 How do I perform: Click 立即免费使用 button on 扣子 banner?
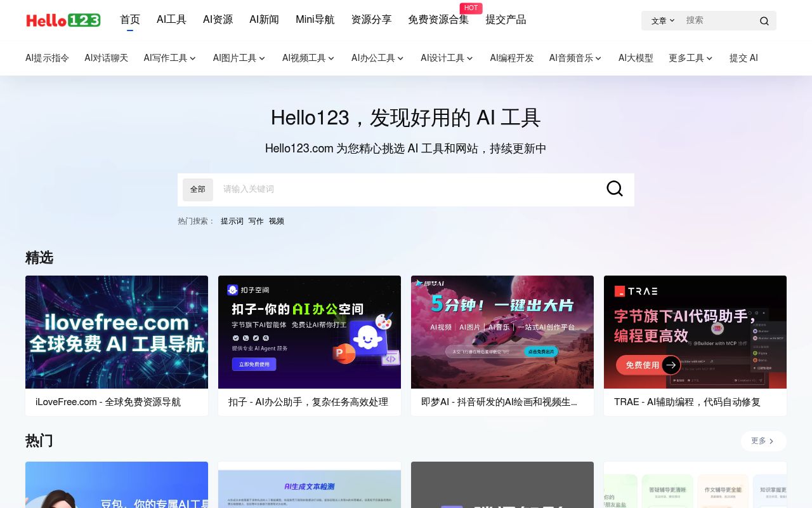(x=254, y=364)
